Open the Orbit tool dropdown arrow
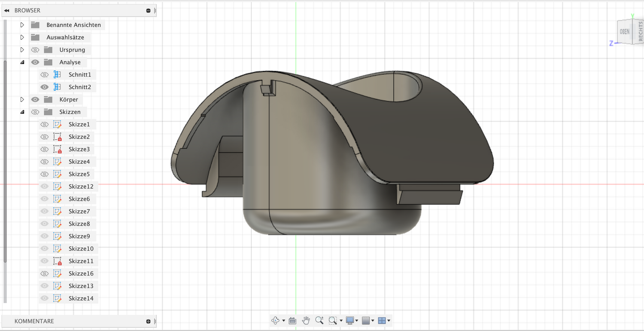 point(283,321)
